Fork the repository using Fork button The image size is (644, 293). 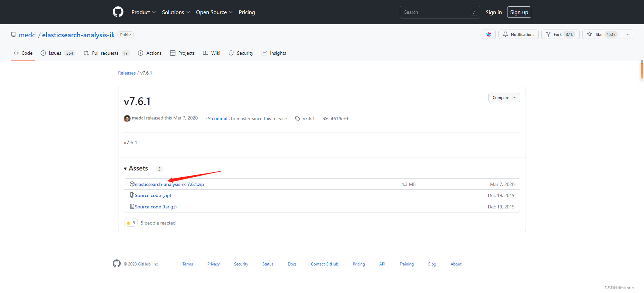click(x=560, y=34)
